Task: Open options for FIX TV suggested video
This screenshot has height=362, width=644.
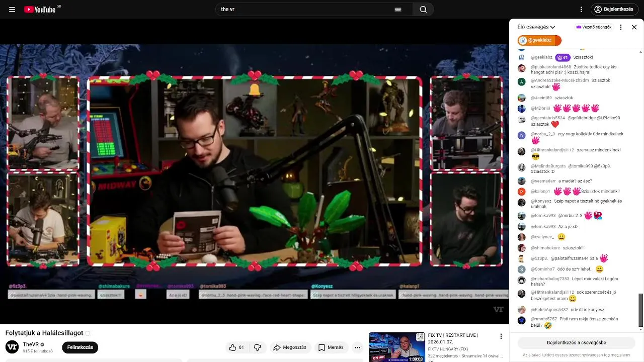Action: (501, 336)
